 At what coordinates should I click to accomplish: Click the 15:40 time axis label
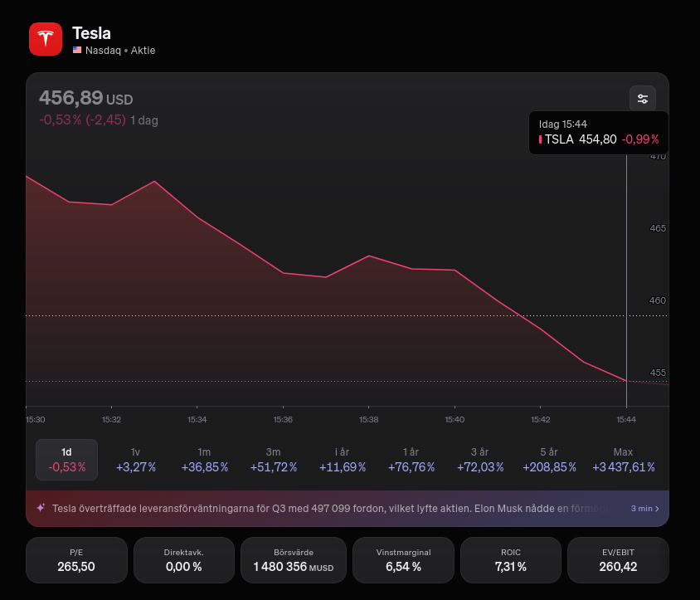pos(455,420)
